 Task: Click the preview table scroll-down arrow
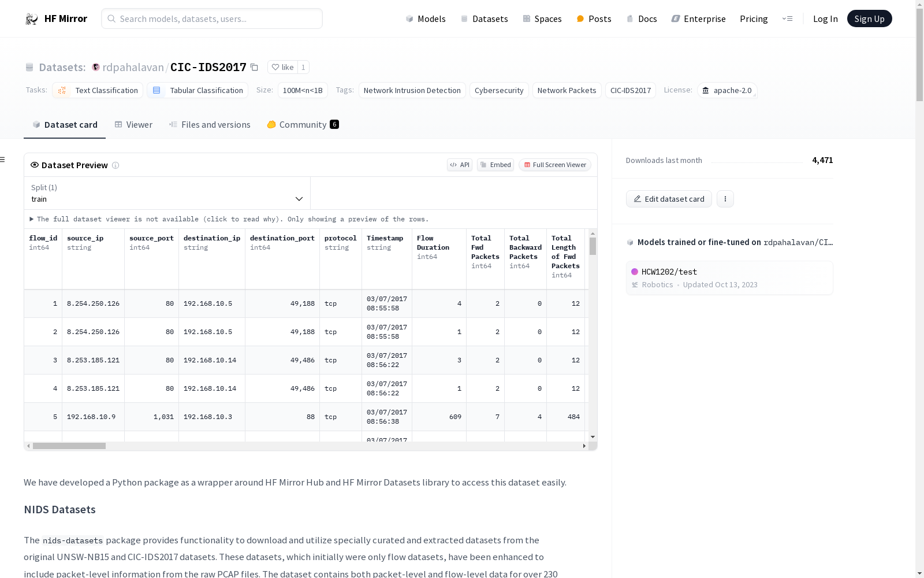[x=593, y=437]
